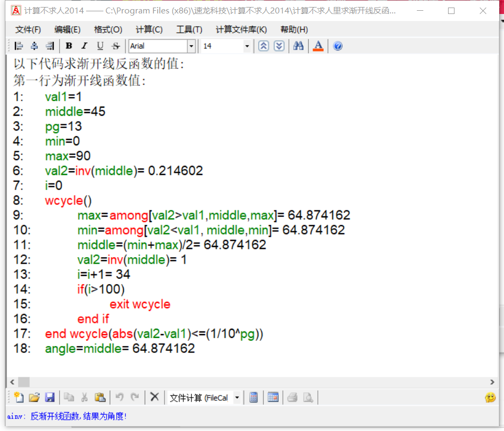Click the align right icon
The width and height of the screenshot is (504, 431).
[50, 46]
